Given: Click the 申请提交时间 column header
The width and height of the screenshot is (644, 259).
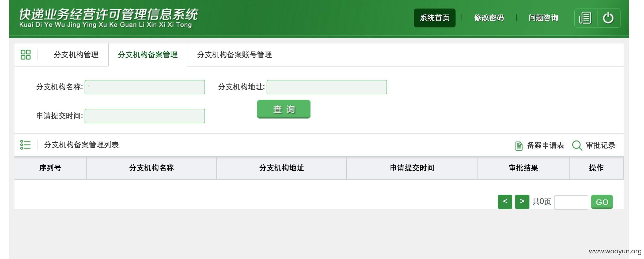Looking at the screenshot, I should click(412, 168).
